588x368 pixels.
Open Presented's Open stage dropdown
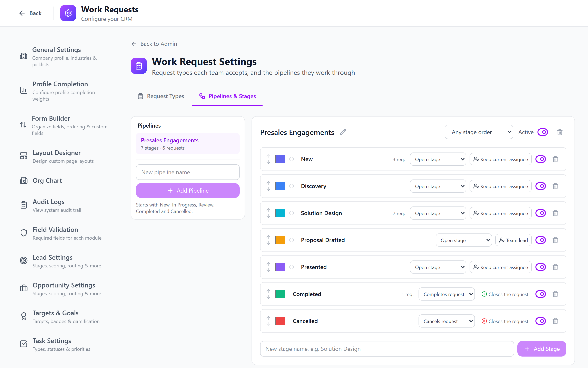tap(438, 267)
